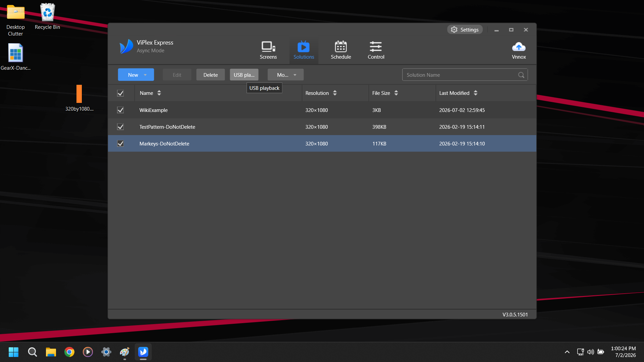
Task: Sort solutions by File Size
Action: 385,93
